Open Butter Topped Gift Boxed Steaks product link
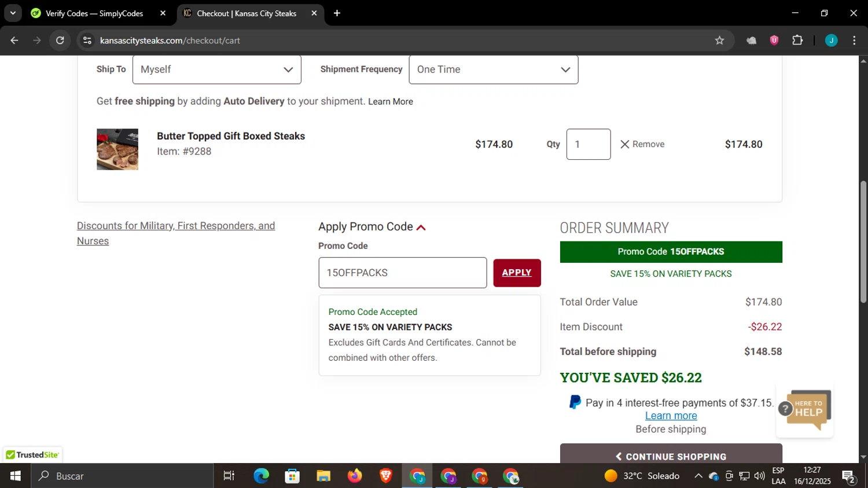Screen dimensions: 868x488 (231, 136)
